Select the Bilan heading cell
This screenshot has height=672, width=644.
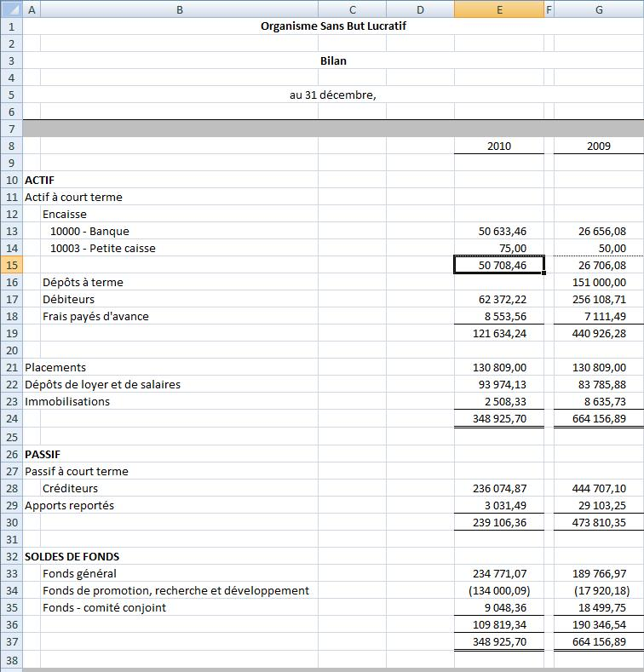coord(332,60)
